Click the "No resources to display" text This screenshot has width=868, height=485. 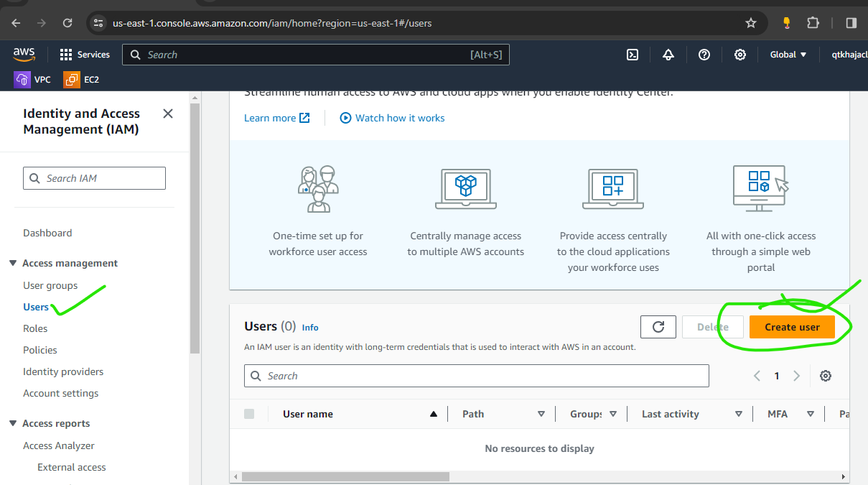point(540,448)
